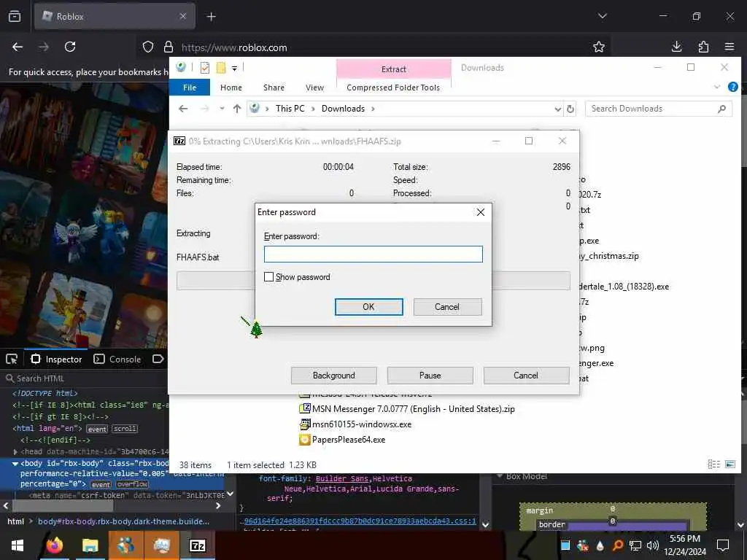Open the Firefox extensions button
The image size is (747, 560).
(703, 47)
